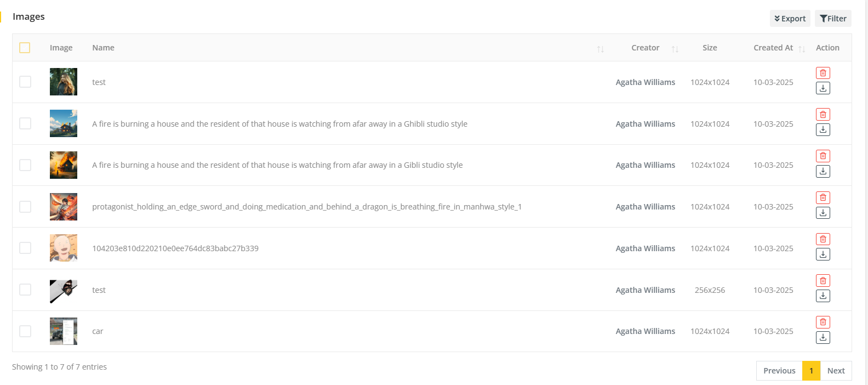
Task: Go to page 1 in pagination
Action: 811,371
